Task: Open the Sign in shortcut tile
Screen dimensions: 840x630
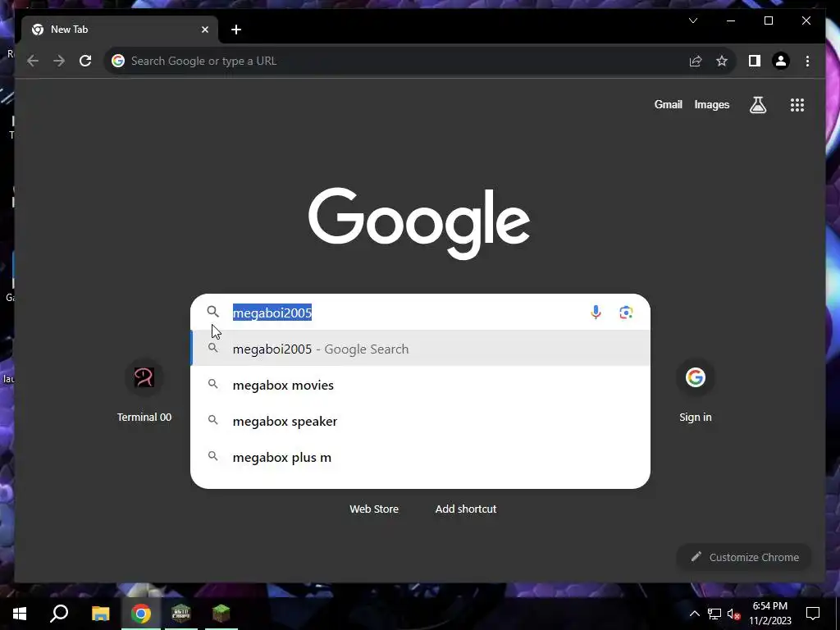Action: [x=696, y=390]
